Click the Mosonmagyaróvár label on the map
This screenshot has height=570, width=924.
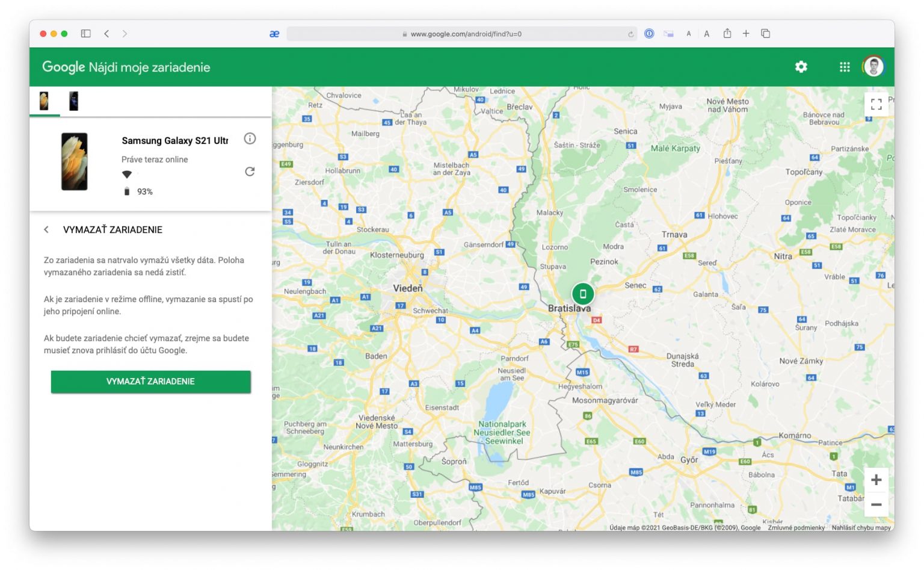click(605, 400)
